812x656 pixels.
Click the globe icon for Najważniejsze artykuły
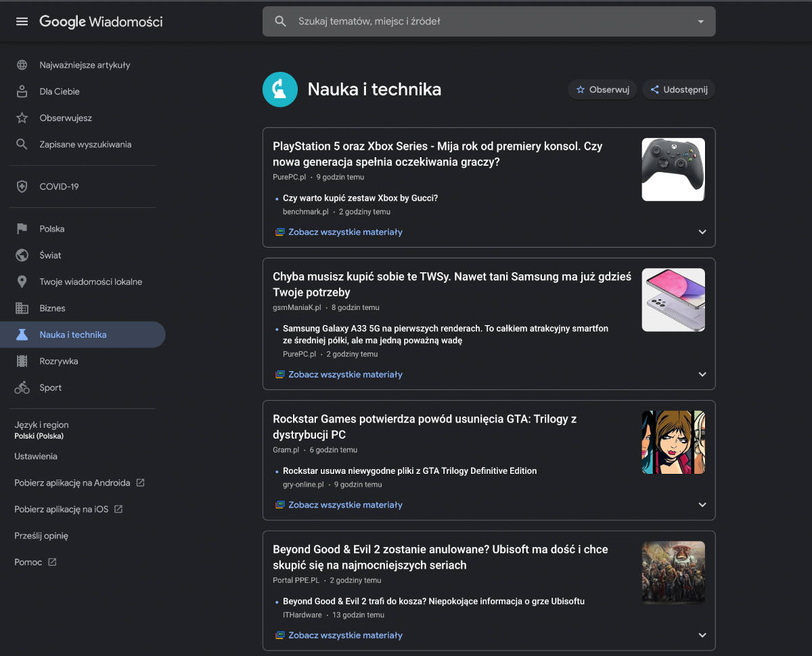tap(22, 65)
